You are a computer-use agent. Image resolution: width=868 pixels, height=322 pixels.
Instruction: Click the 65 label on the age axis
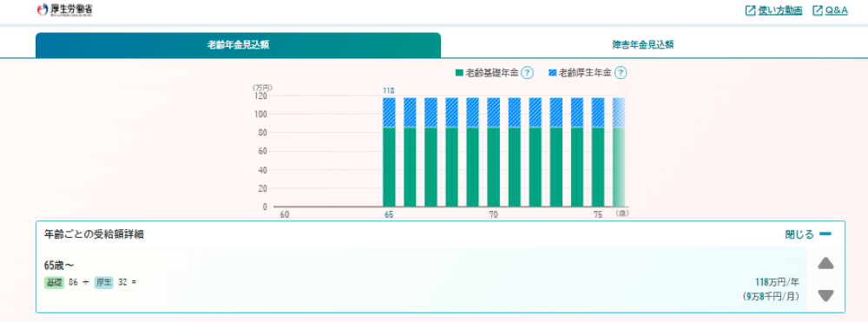[x=389, y=215]
